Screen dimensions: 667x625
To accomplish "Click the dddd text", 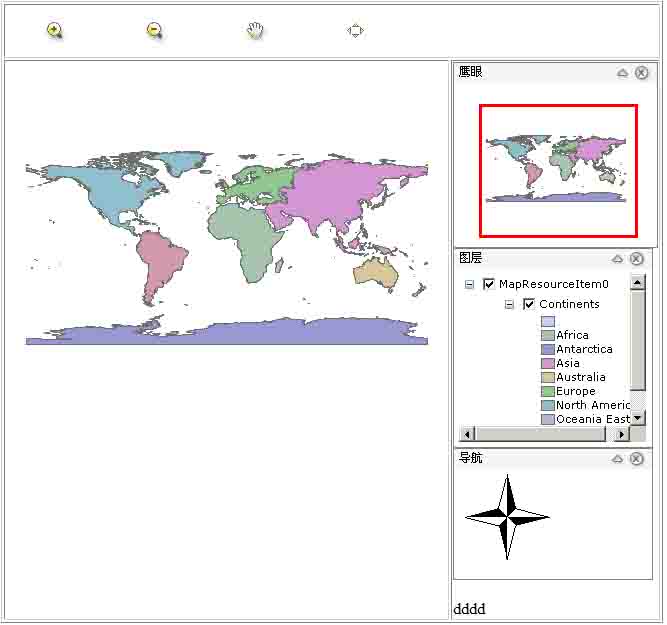I will [470, 610].
